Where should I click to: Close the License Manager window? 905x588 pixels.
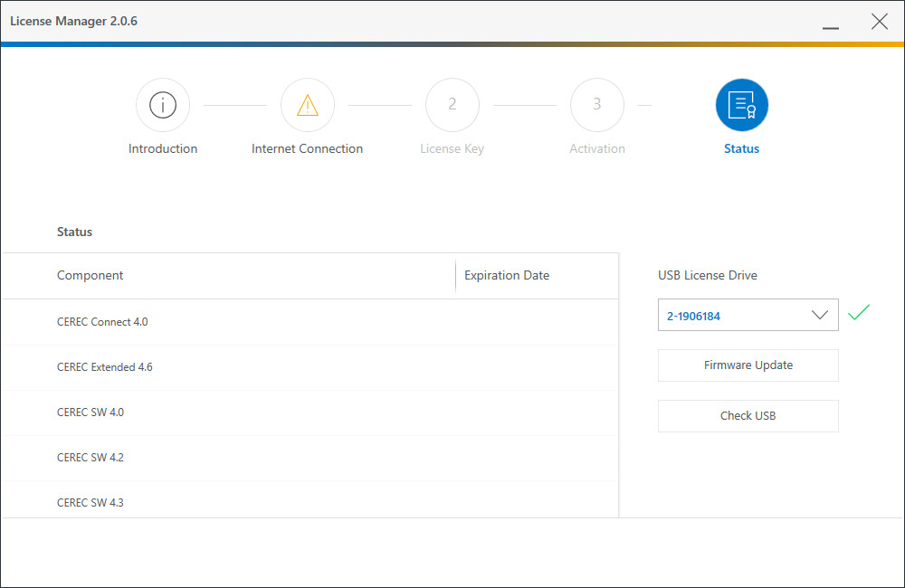880,22
